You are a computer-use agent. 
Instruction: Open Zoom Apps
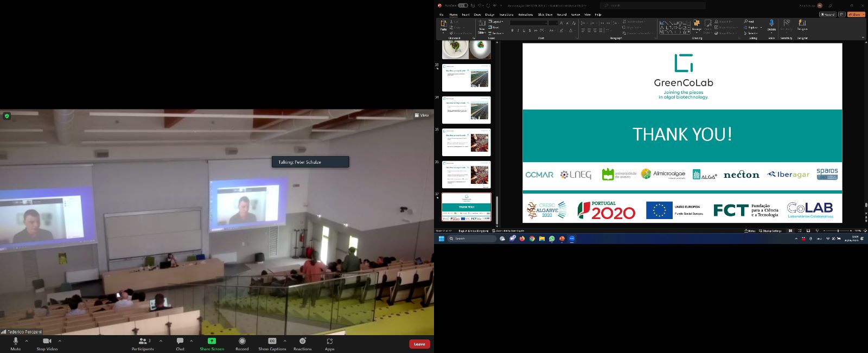pos(329,344)
